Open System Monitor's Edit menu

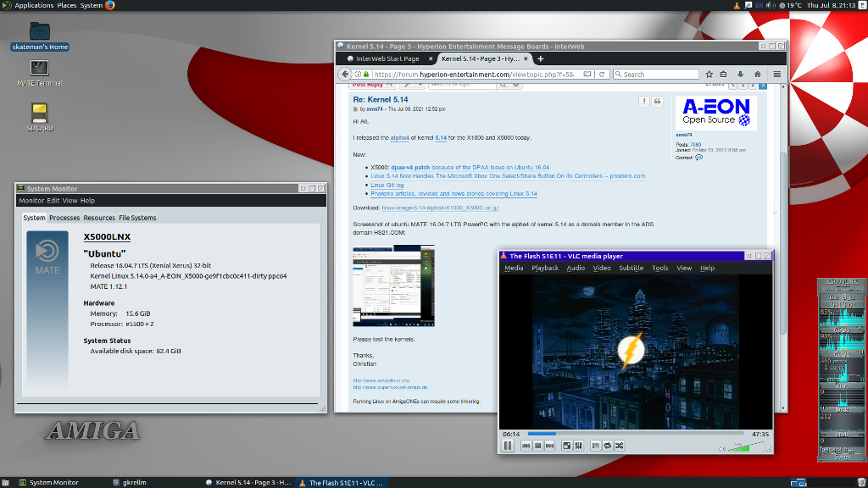[53, 201]
